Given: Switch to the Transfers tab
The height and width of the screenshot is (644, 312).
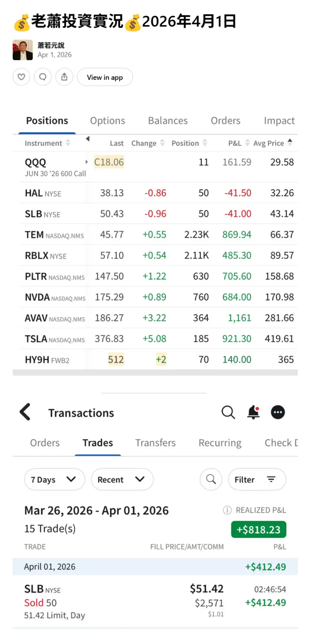Looking at the screenshot, I should [155, 443].
